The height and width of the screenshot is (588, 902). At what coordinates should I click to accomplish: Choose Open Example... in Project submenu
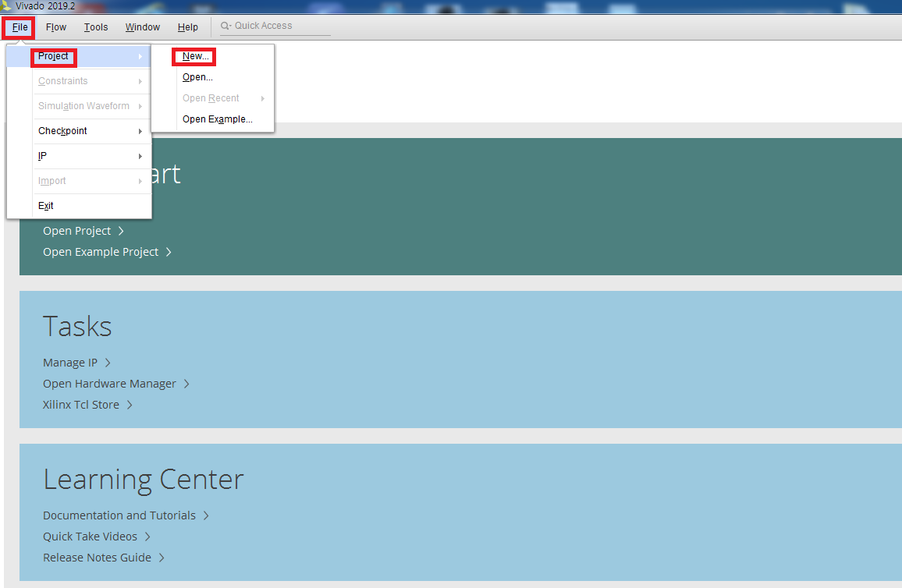pos(213,119)
